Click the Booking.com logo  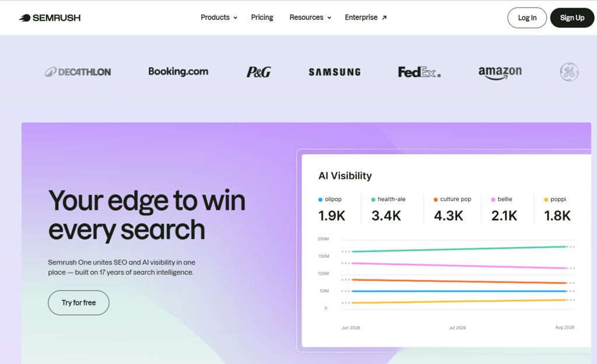tap(178, 72)
